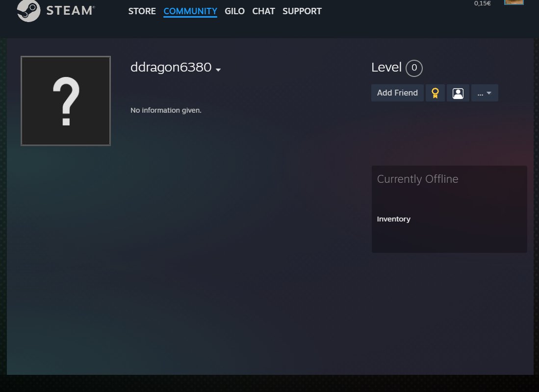Click the profile showcase person icon

[458, 93]
